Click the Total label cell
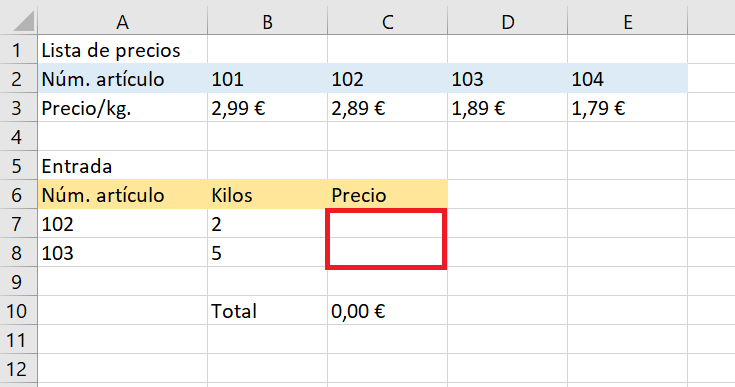 (267, 311)
